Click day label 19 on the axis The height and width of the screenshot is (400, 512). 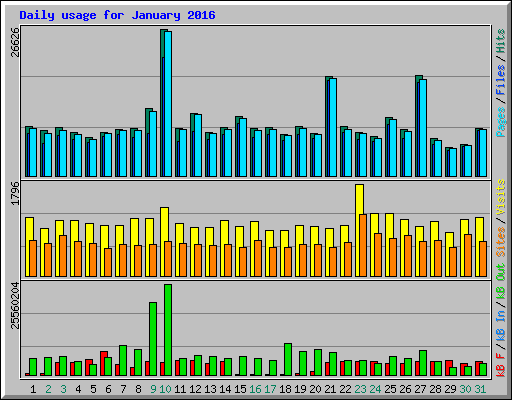tap(300, 389)
